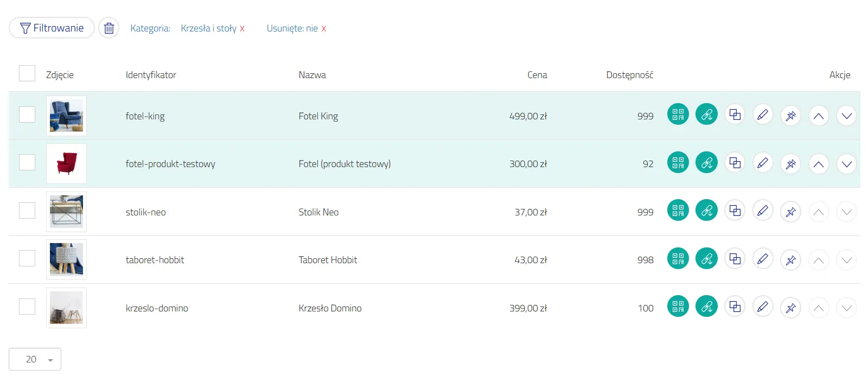Click the QR code icon for Fotel King
Screen dimensions: 868x389
[x=678, y=114]
